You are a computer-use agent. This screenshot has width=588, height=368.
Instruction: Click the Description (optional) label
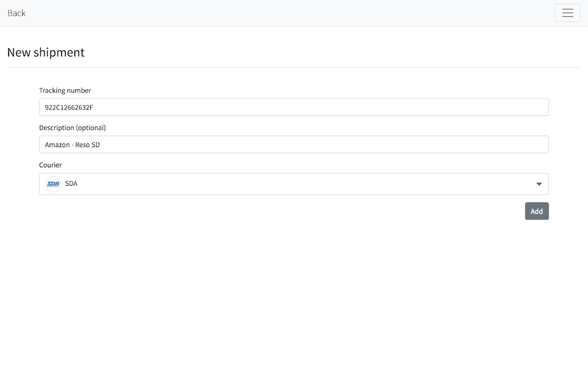click(x=72, y=127)
